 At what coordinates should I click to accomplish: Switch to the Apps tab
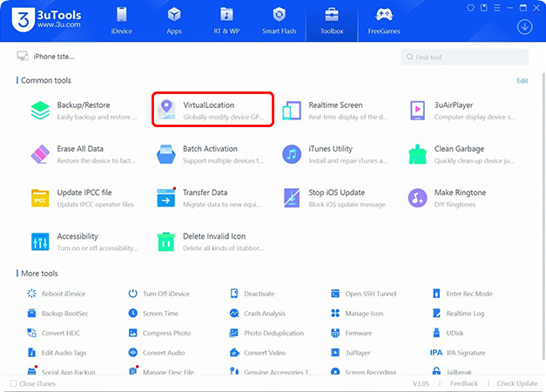[x=174, y=21]
